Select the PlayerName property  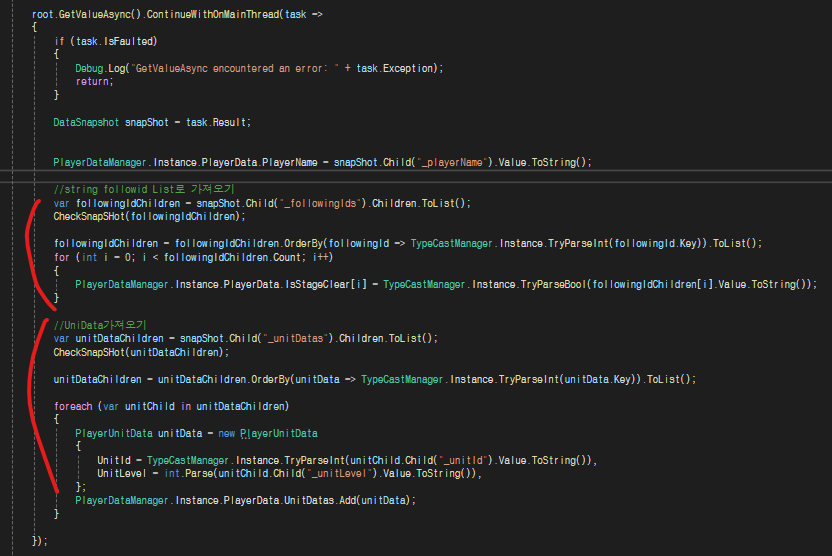pos(290,162)
